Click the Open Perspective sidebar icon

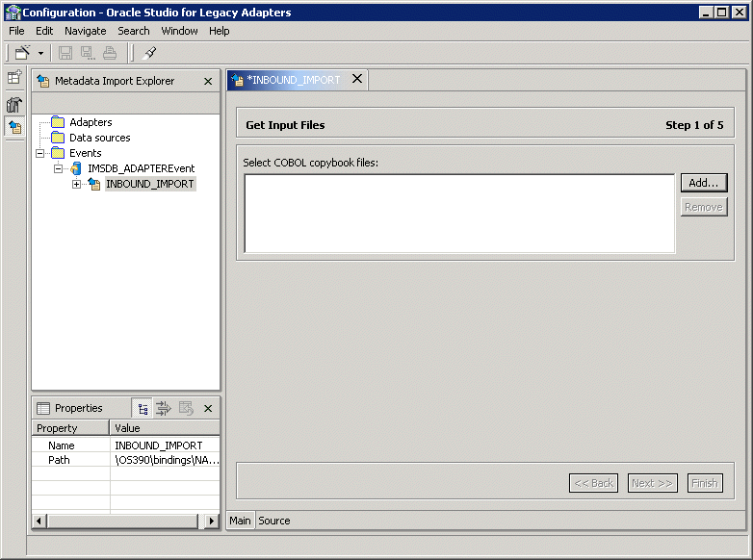(x=14, y=77)
